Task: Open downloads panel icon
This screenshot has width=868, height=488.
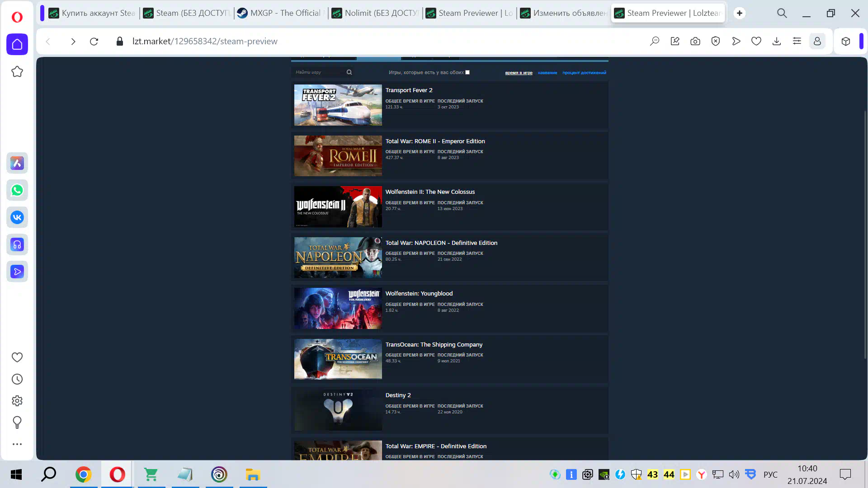Action: 777,42
